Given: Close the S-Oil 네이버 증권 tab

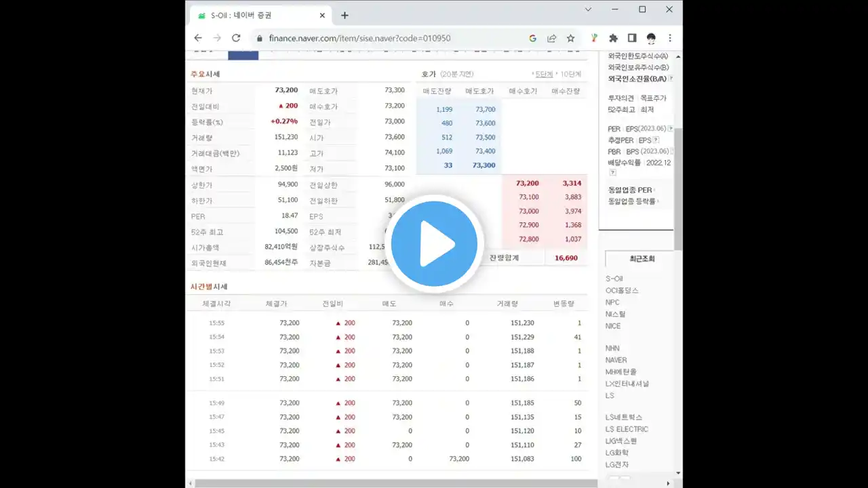Looking at the screenshot, I should [322, 15].
